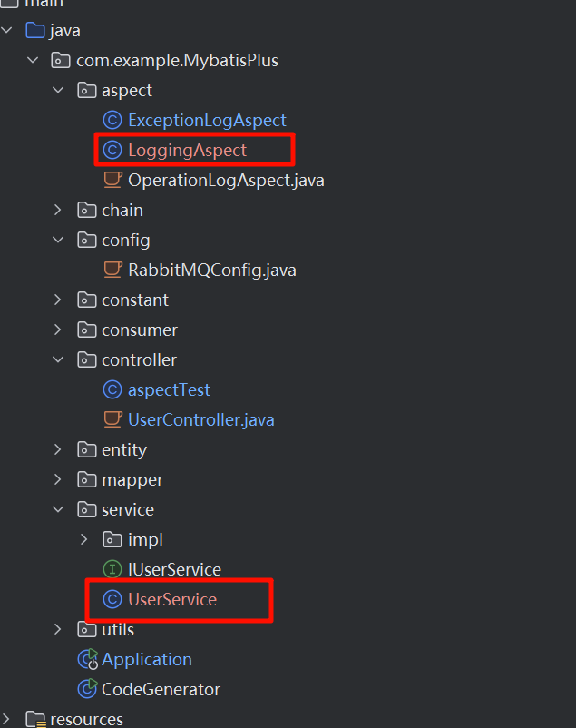Click the package icon beside com.example.MybatisPlus

click(x=60, y=59)
